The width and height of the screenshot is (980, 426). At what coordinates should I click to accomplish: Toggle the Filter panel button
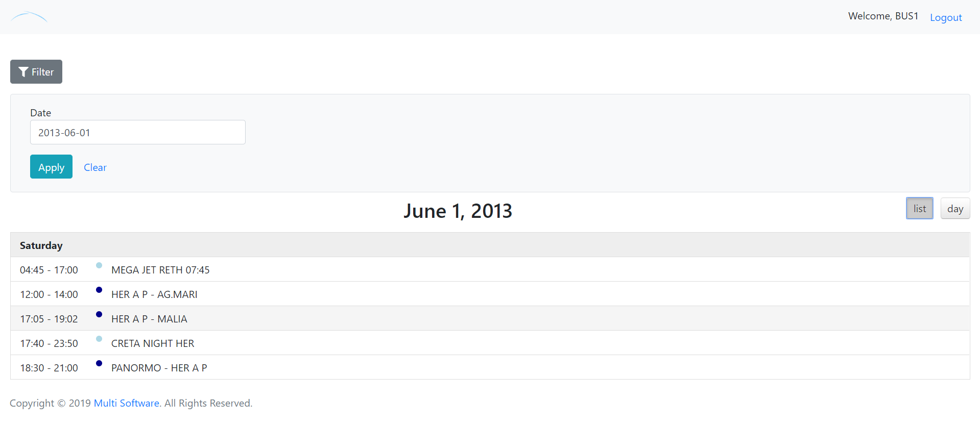[x=36, y=72]
